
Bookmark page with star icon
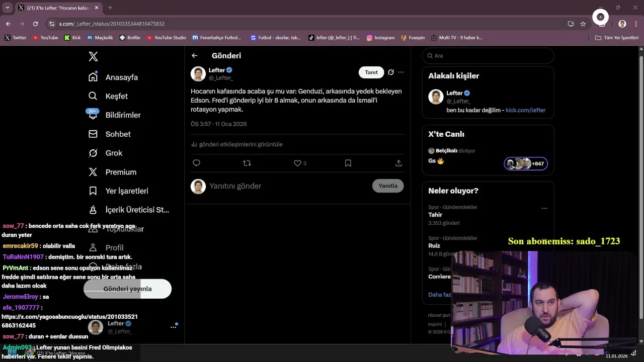pos(583,24)
